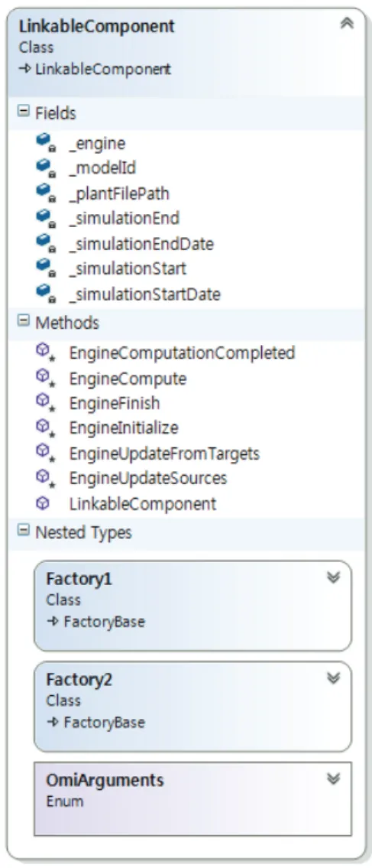Select the EngineInitialize method name
Image resolution: width=372 pixels, height=868 pixels.
coord(124,428)
